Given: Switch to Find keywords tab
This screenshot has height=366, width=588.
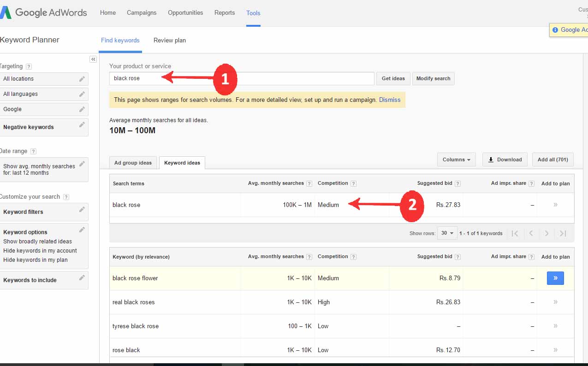Looking at the screenshot, I should 120,40.
